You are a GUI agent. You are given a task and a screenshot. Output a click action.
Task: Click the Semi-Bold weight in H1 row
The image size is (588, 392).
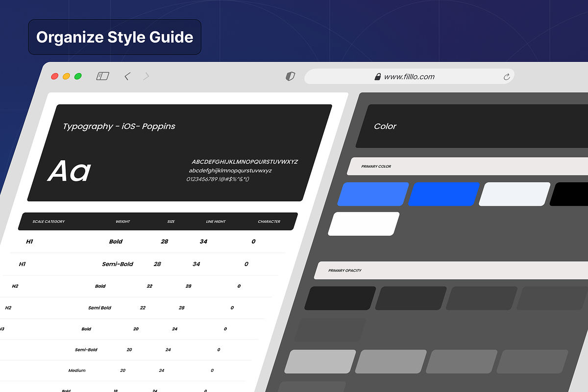coord(118,264)
